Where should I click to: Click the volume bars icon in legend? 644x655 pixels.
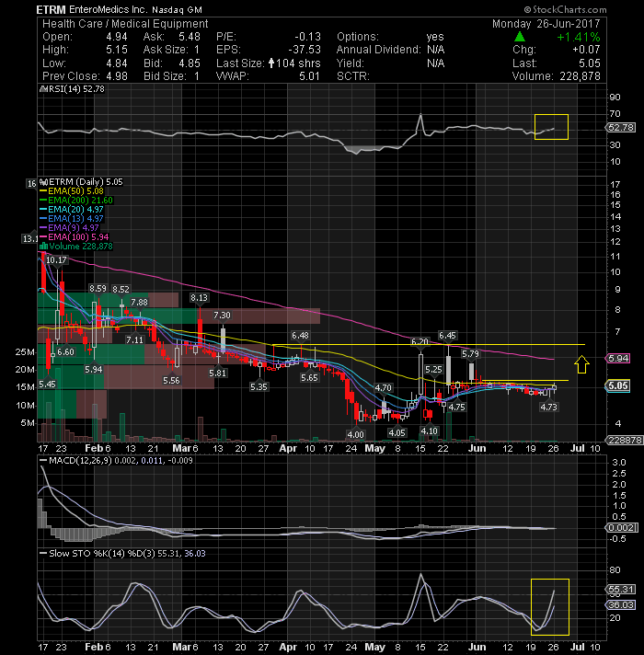pyautogui.click(x=43, y=246)
